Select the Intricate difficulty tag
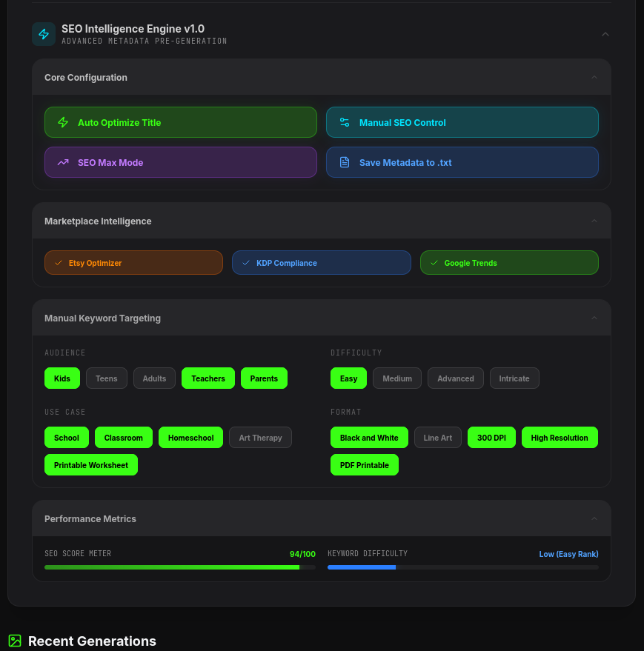Image resolution: width=644 pixels, height=651 pixels. pos(514,378)
